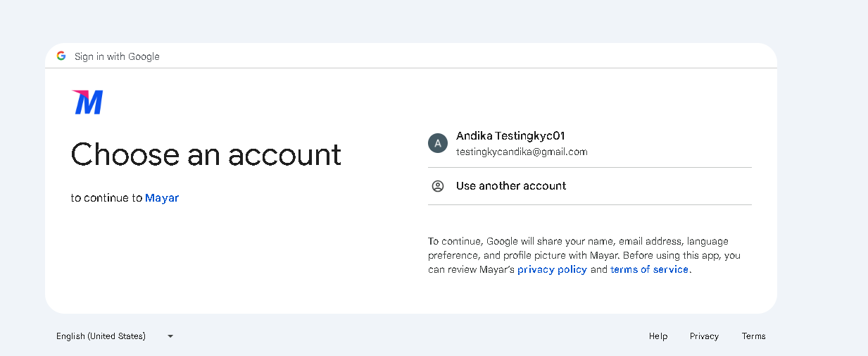Click the 'Choose an account' heading
Image resolution: width=868 pixels, height=356 pixels.
tap(206, 154)
